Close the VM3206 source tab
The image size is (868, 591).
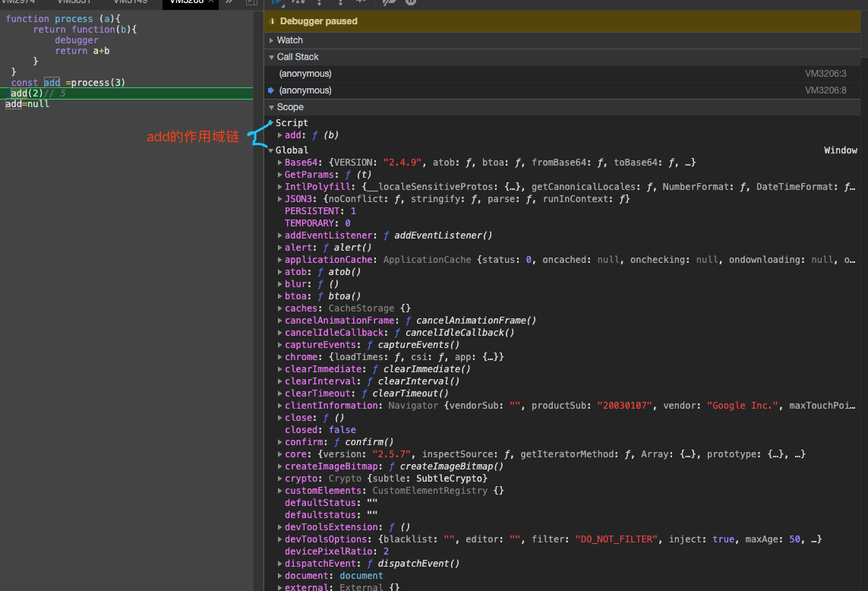coord(212,2)
